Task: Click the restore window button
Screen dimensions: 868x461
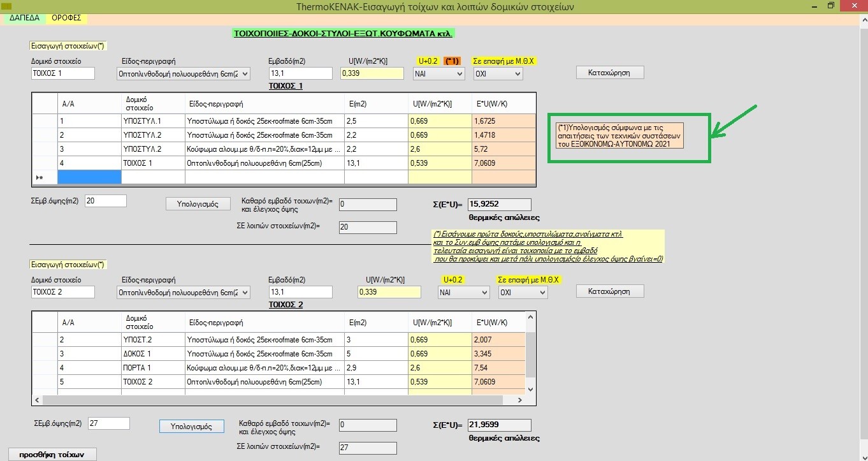Action: coord(830,6)
